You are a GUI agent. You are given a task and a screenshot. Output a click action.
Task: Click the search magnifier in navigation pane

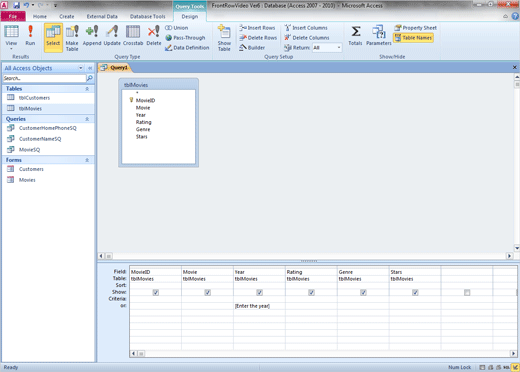click(x=90, y=78)
